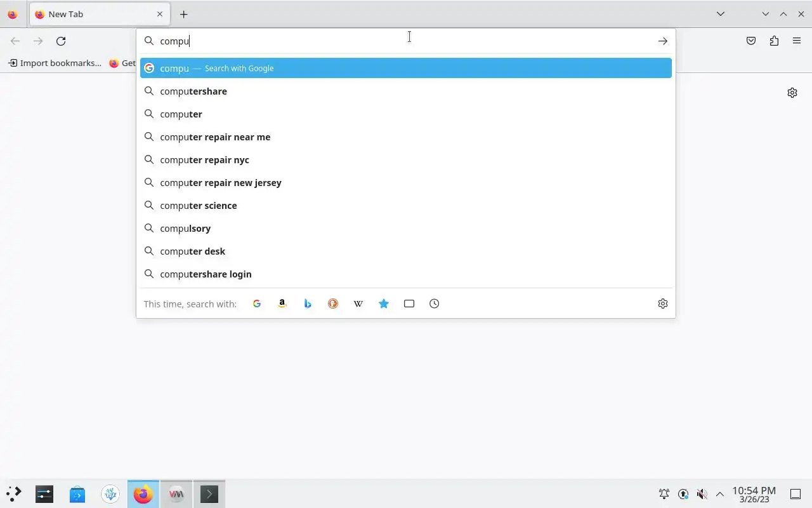812x508 pixels.
Task: Open the Pocket save button
Action: click(751, 41)
